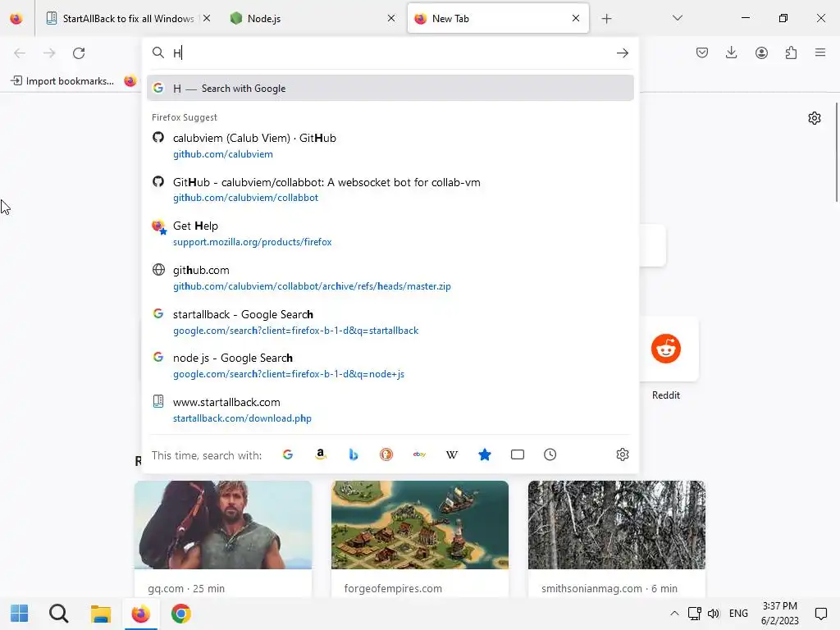The height and width of the screenshot is (630, 840).
Task: Click inside the address bar text field
Action: 391,53
